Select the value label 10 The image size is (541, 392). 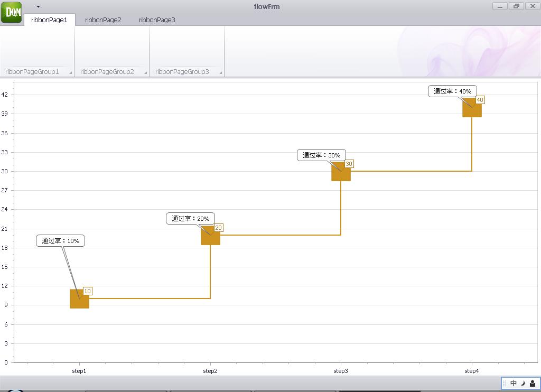(88, 291)
